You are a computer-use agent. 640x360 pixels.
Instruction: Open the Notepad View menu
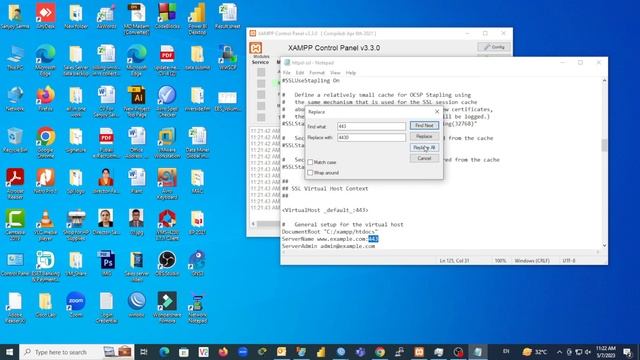(x=335, y=73)
